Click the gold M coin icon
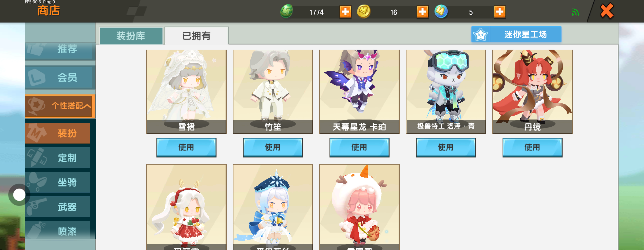Viewport: 644px width, 250px height. (364, 12)
